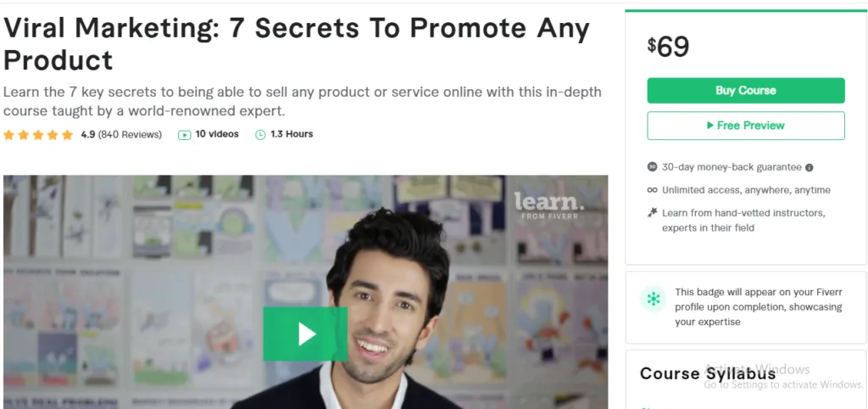Viewport: 868px width, 409px height.
Task: Open the 840 Reviews link
Action: point(130,135)
